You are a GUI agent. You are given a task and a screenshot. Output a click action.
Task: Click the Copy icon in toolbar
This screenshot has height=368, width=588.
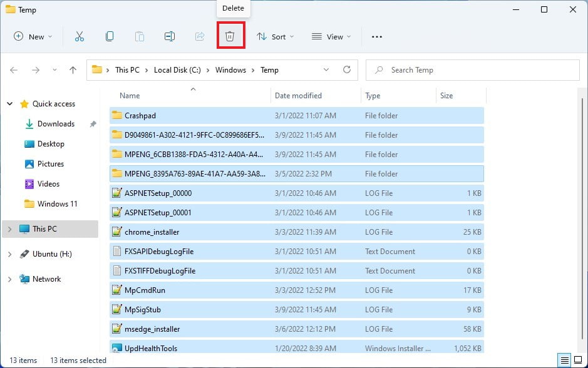click(x=110, y=37)
